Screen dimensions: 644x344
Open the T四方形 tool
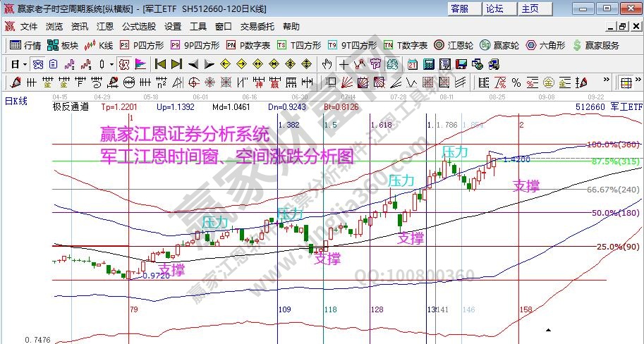299,45
